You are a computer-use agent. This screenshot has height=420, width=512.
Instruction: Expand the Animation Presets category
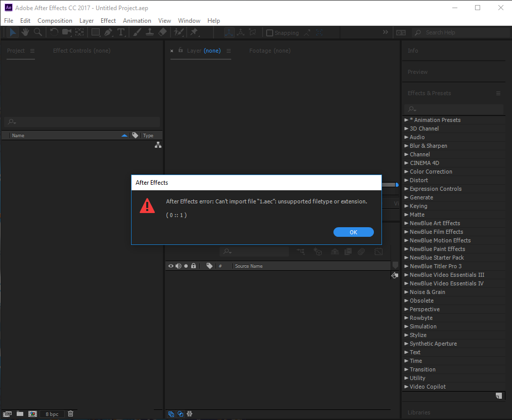[406, 120]
